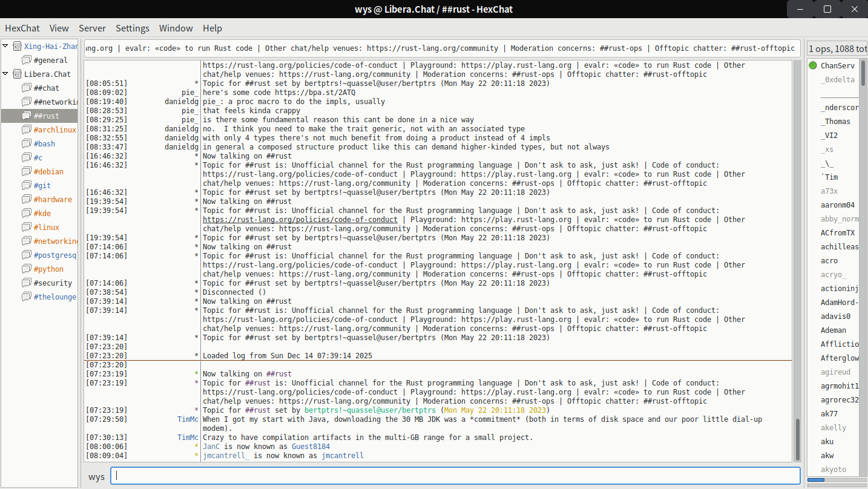Click the green status dot beside ChanServ
The width and height of the screenshot is (868, 489).
pos(813,65)
